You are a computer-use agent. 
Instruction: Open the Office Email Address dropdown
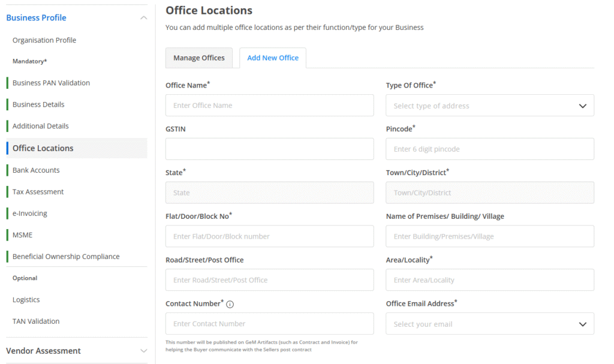tap(489, 324)
